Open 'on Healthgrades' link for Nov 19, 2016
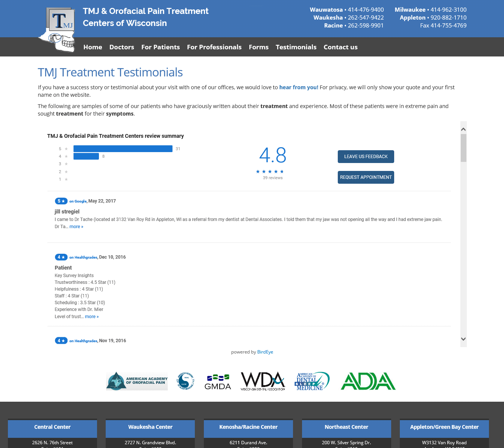 coord(83,341)
